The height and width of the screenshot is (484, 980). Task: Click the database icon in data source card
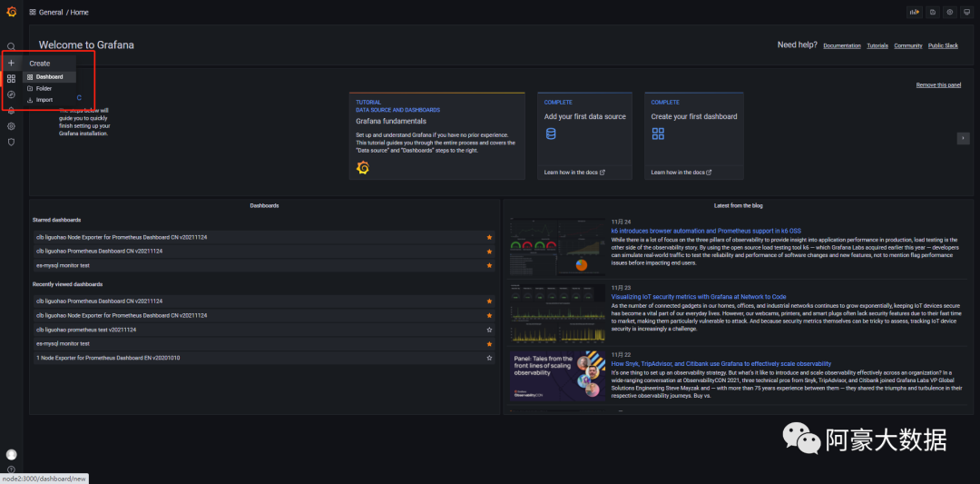[x=551, y=133]
